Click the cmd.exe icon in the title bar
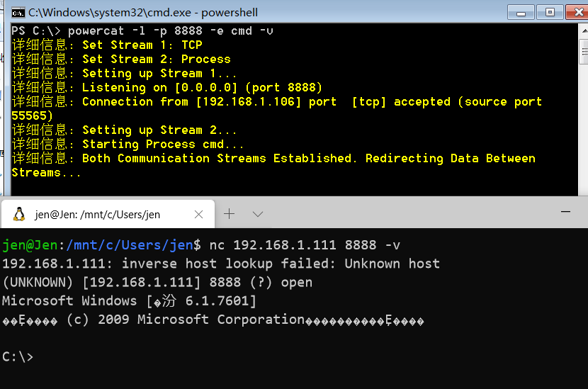Screen dimensions: 588x389 pyautogui.click(x=18, y=13)
